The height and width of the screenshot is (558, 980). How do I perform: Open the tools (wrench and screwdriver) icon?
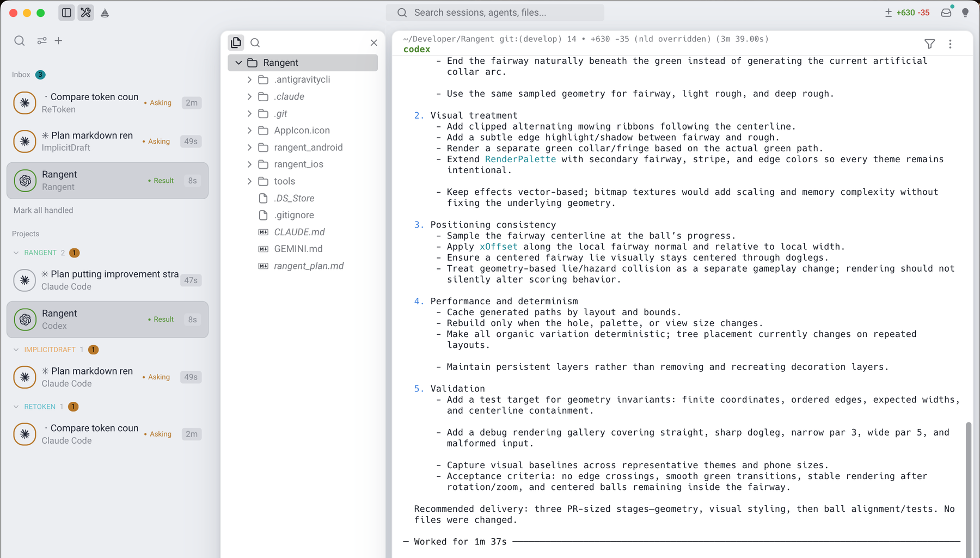(86, 13)
